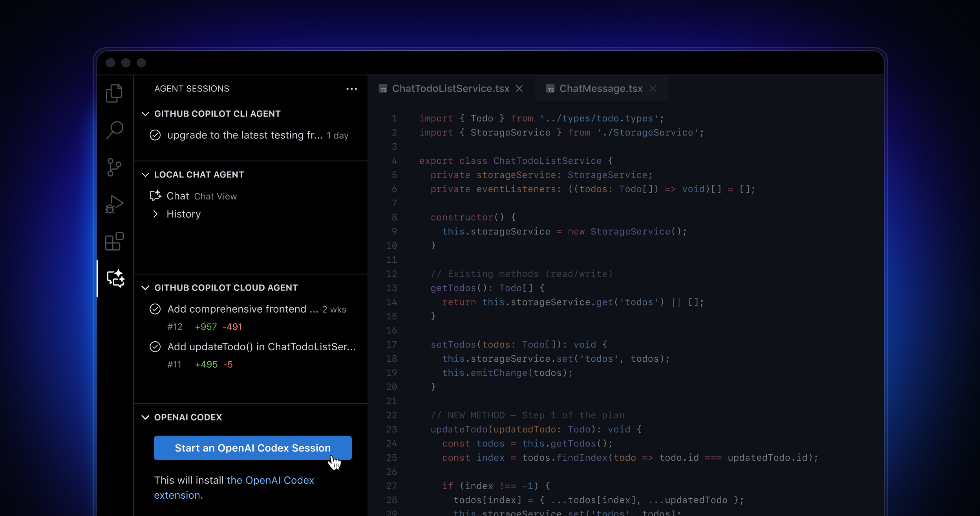Collapse the GITHUB COPILOT CLI AGENT section
The image size is (980, 516).
coord(146,114)
